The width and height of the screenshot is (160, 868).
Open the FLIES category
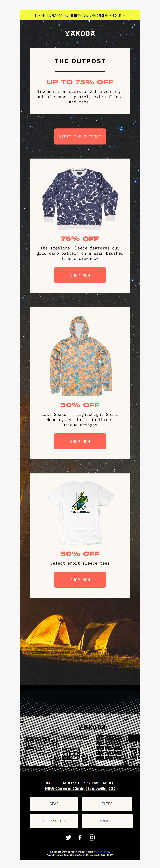click(107, 804)
